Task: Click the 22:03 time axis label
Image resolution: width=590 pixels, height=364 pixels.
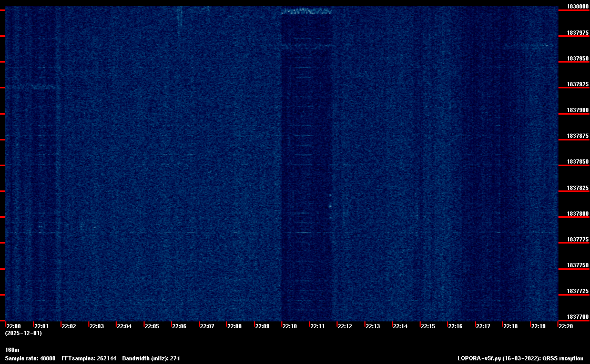Action: [x=97, y=326]
